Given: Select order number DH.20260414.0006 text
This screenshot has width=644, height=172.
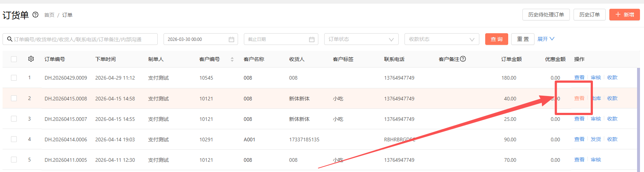Looking at the screenshot, I should (x=66, y=139).
